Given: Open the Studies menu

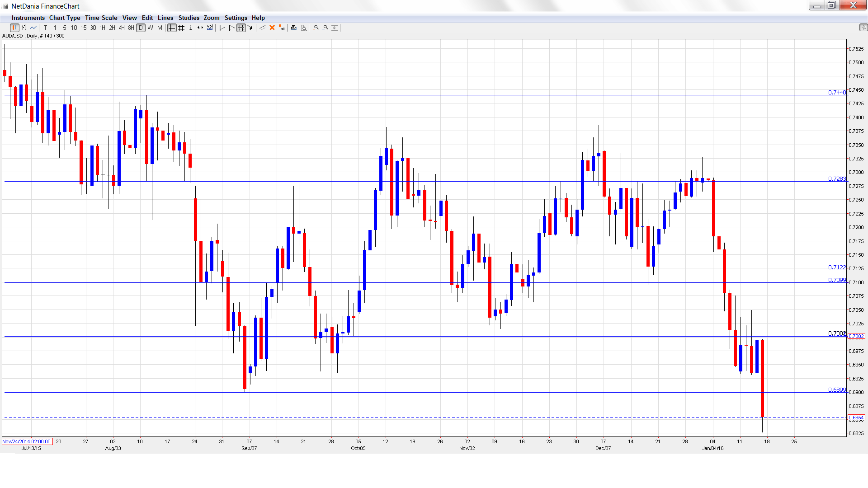Looking at the screenshot, I should pos(189,18).
